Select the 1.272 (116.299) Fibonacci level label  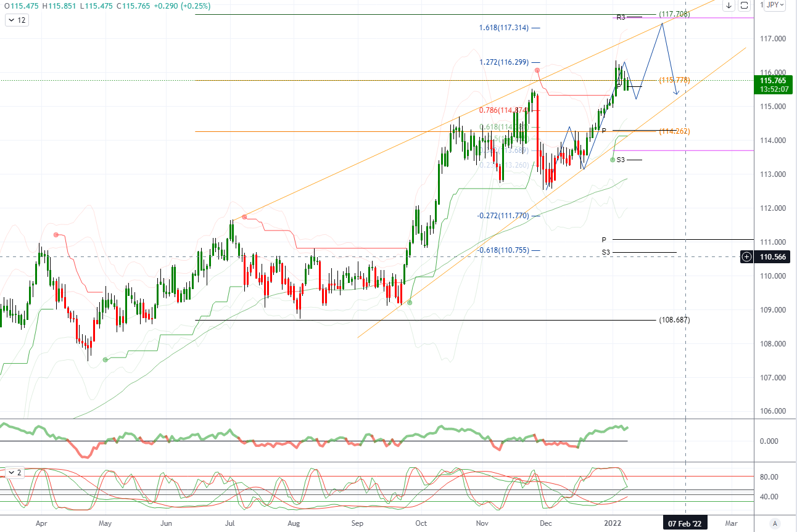504,62
